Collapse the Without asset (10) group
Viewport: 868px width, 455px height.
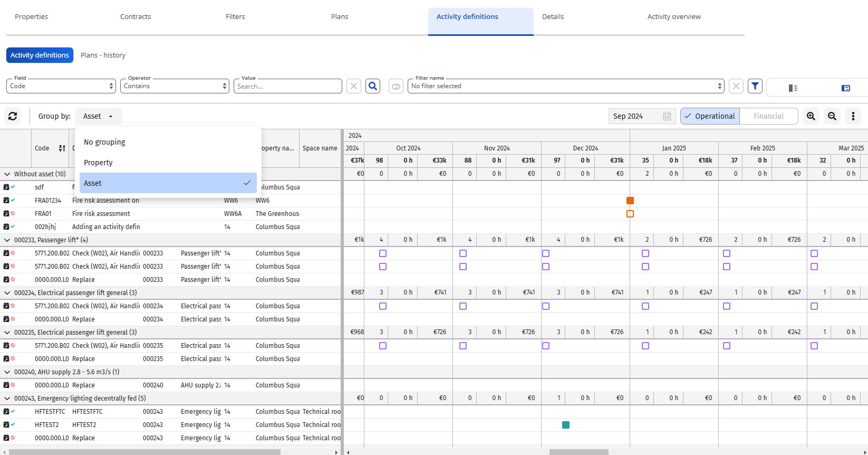7,174
